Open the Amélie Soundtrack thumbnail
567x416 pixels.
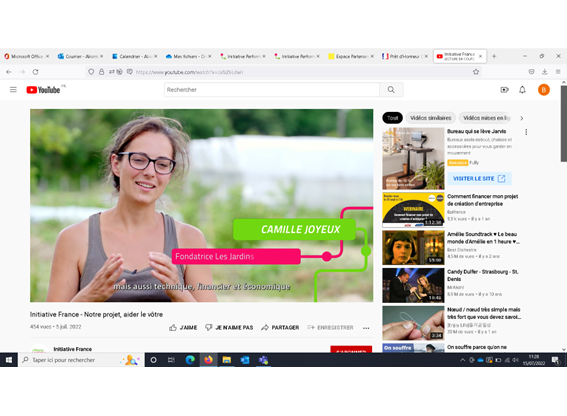(413, 248)
